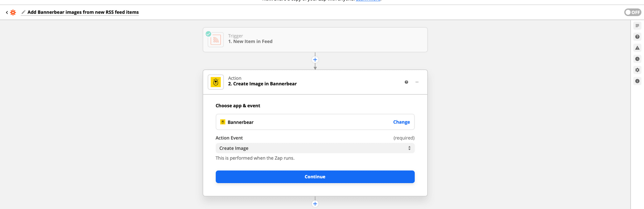
Task: Click the Change app link
Action: 402,122
